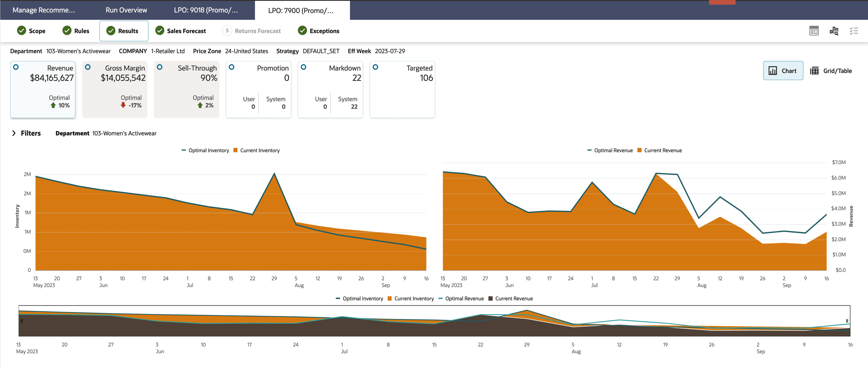Select the Sell-Through tile radio button

(x=160, y=67)
